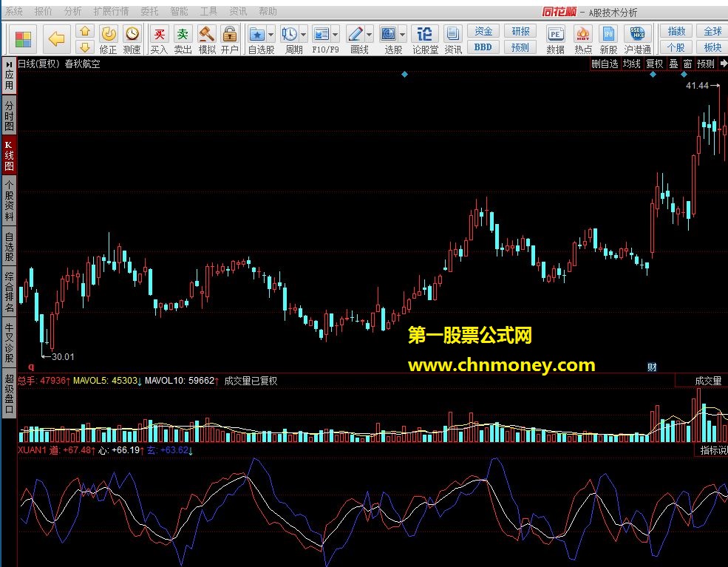This screenshot has width=728, height=567.
Task: Switch to 自选股 sidebar tab
Action: tap(9, 247)
